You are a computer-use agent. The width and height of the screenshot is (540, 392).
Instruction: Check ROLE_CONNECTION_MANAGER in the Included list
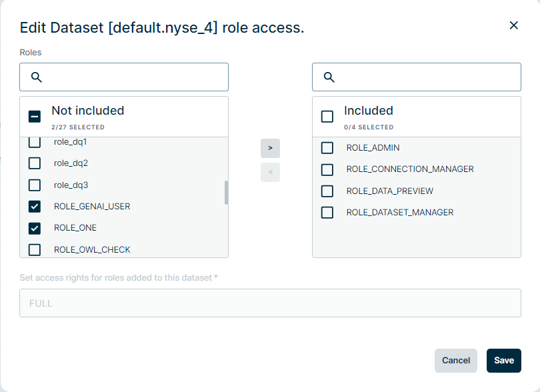click(x=327, y=169)
